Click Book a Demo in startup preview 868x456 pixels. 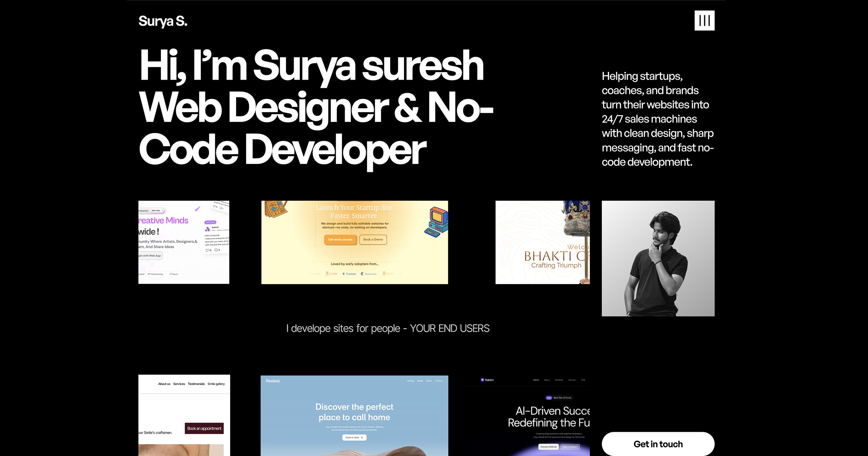(x=373, y=240)
